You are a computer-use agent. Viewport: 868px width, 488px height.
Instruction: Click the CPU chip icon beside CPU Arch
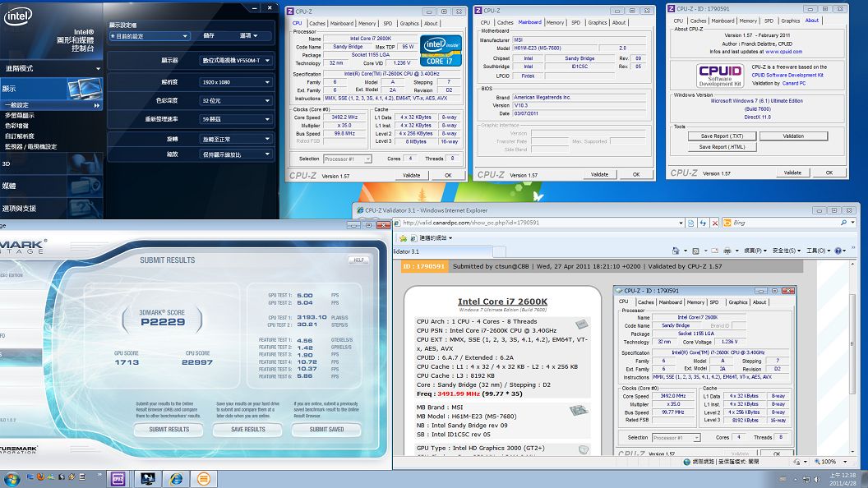(x=581, y=324)
